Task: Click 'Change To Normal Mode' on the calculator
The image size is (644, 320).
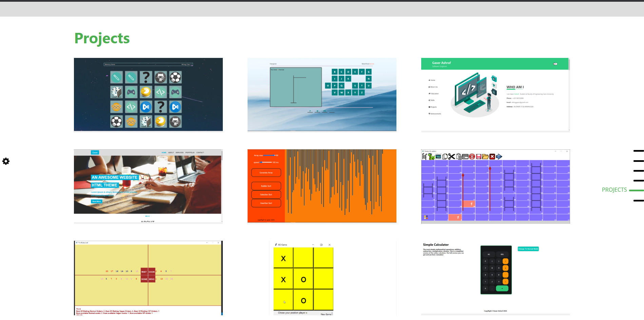Action: click(528, 249)
